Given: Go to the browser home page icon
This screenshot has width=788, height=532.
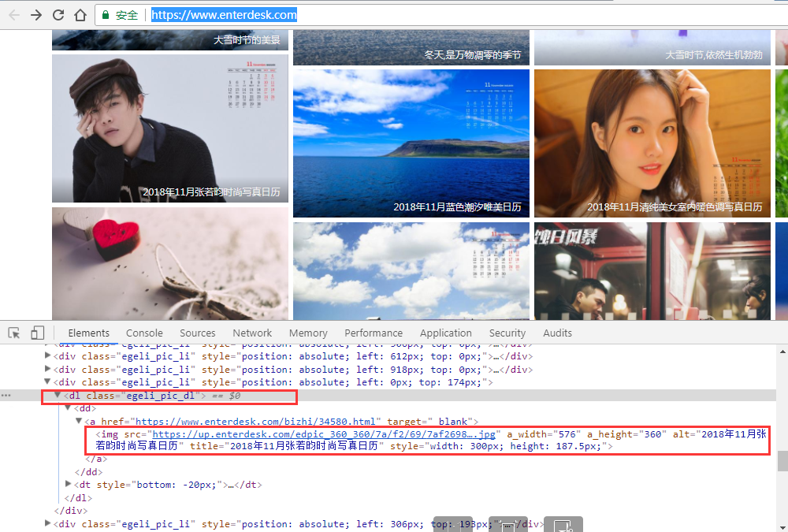Looking at the screenshot, I should click(x=80, y=15).
